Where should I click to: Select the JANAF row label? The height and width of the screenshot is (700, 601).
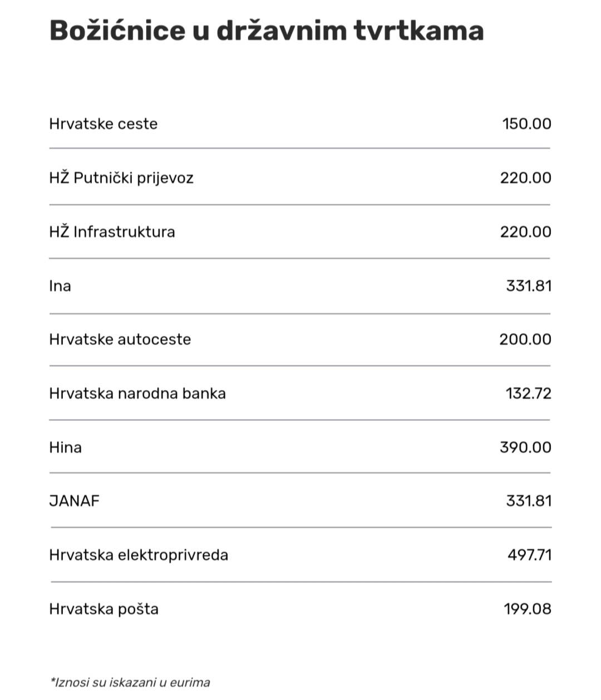[x=75, y=501]
